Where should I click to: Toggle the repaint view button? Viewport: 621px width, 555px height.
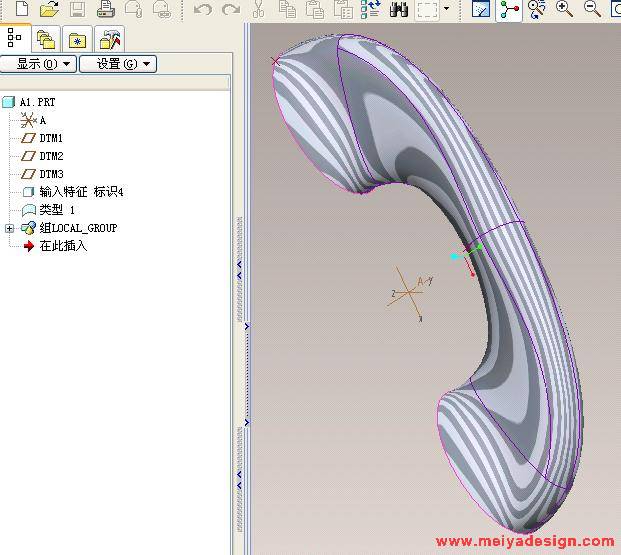tap(481, 9)
